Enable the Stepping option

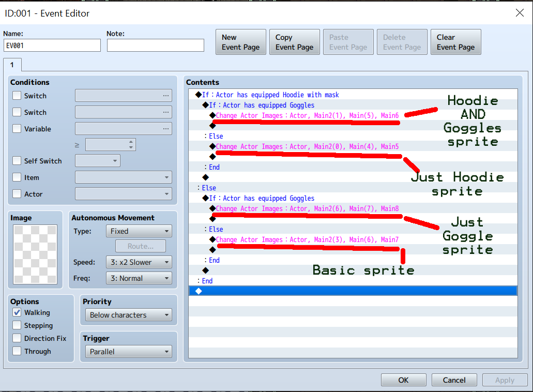point(17,325)
